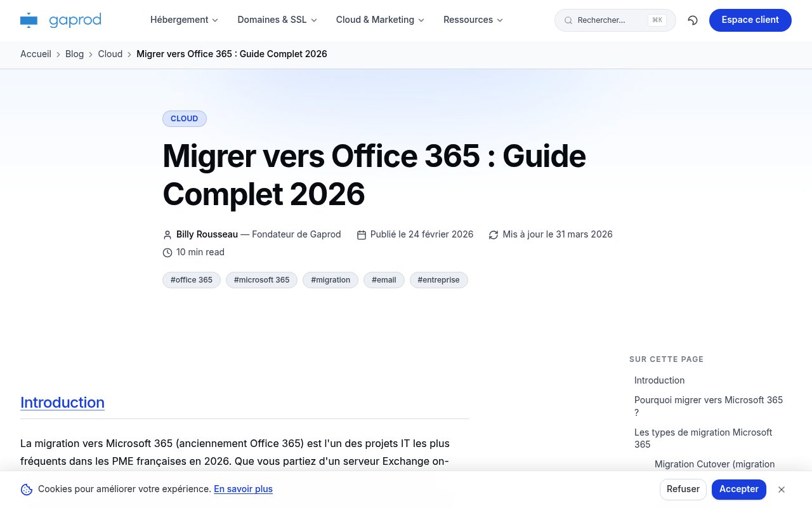Click the author person icon by Billy Rousseau

[167, 235]
